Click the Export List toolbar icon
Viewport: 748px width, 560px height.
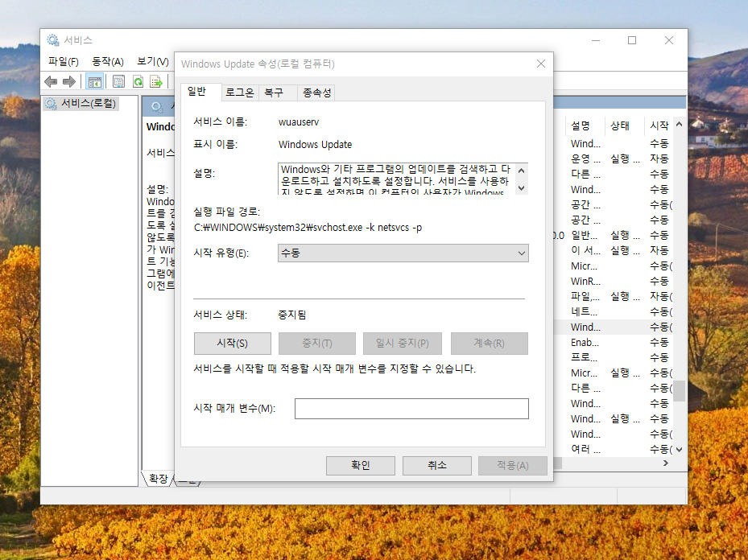click(x=156, y=82)
